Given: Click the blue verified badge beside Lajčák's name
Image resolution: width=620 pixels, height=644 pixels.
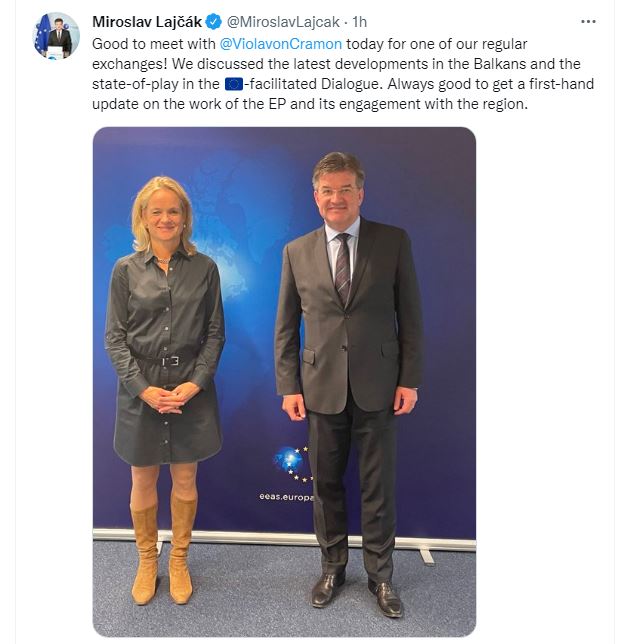Looking at the screenshot, I should pyautogui.click(x=214, y=22).
